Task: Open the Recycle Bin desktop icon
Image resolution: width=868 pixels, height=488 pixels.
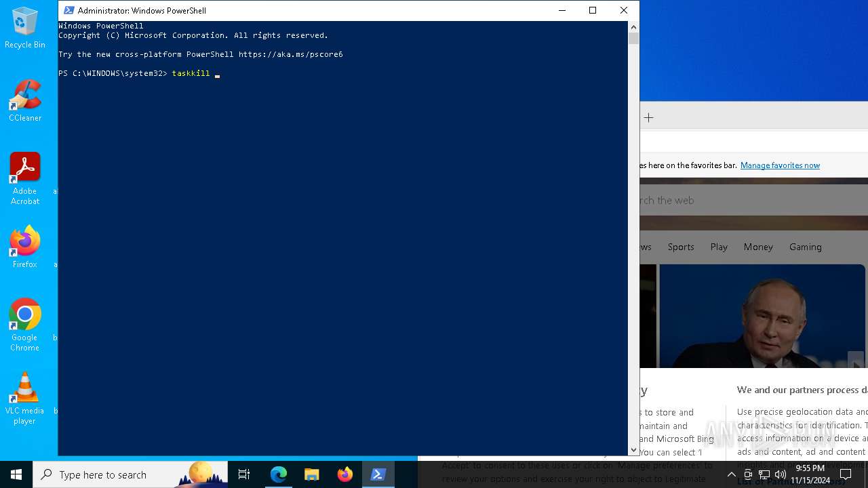Action: pos(25,28)
